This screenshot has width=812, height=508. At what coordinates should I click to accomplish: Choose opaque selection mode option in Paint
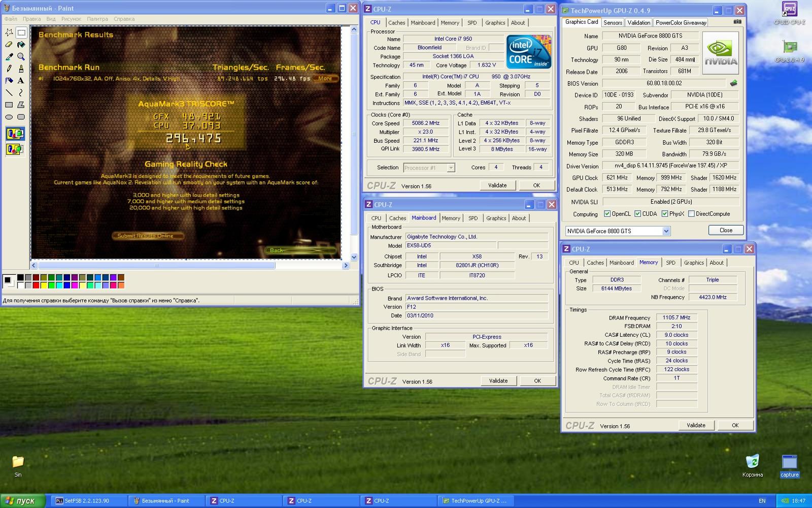tap(15, 134)
